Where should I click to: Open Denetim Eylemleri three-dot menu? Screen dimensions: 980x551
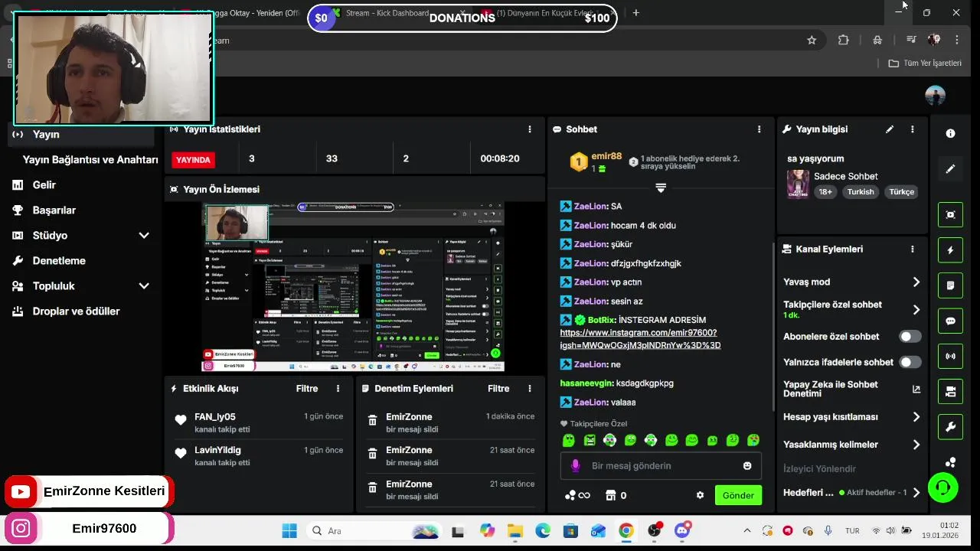coord(529,388)
